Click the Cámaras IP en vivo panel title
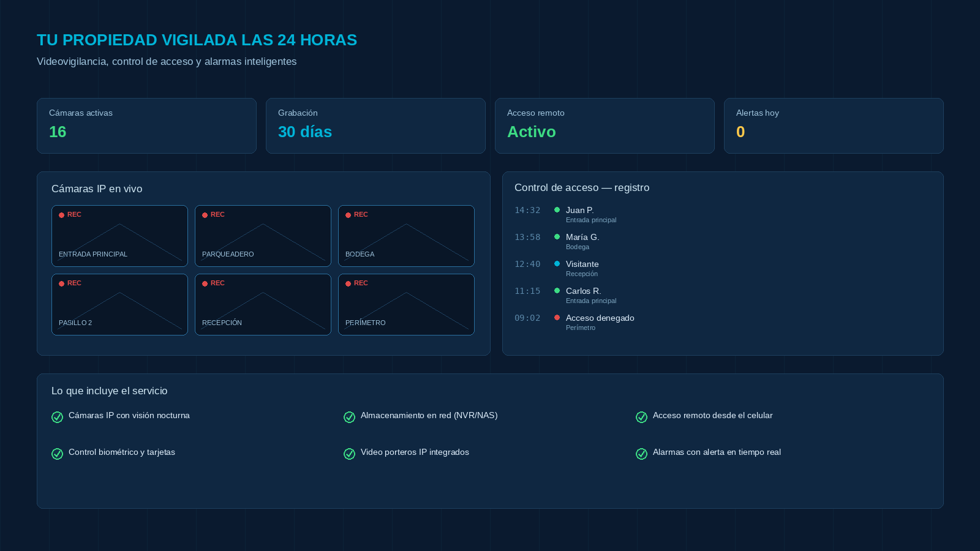The image size is (980, 551). (x=97, y=189)
